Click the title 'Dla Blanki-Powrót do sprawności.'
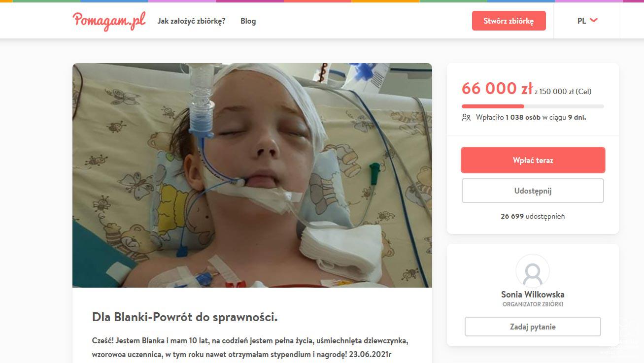The image size is (644, 363). tap(185, 317)
